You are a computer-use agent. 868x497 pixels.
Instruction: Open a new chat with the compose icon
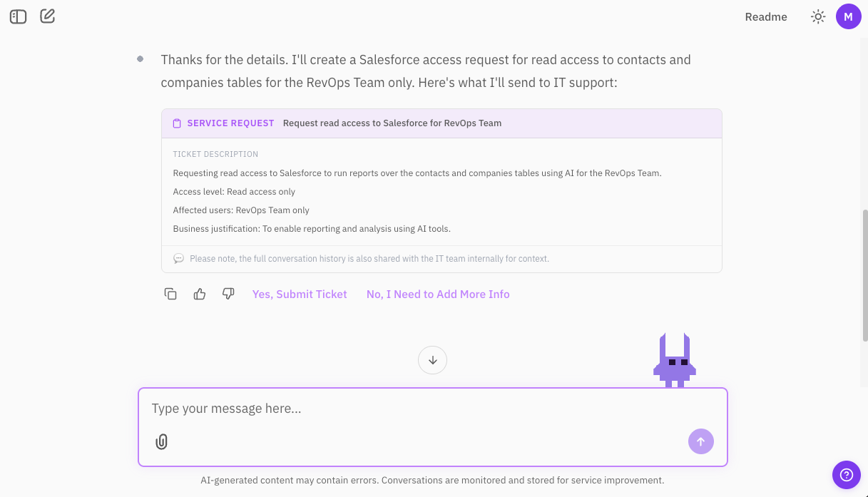tap(47, 16)
